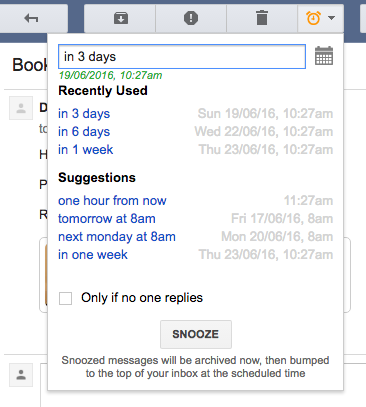The image size is (366, 407).
Task: Click the green '19/06/2016, 10:27am' text
Action: [110, 75]
